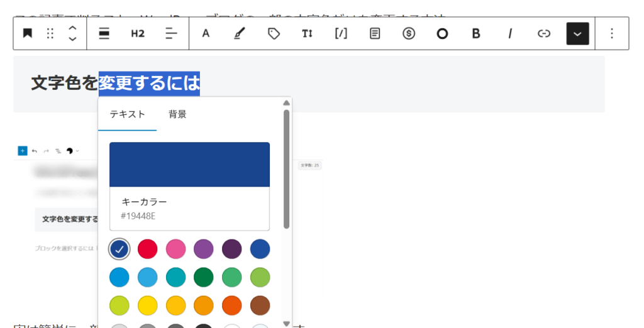Viewport: 644px width, 328px height.
Task: Click the letter A text color icon
Action: click(206, 34)
